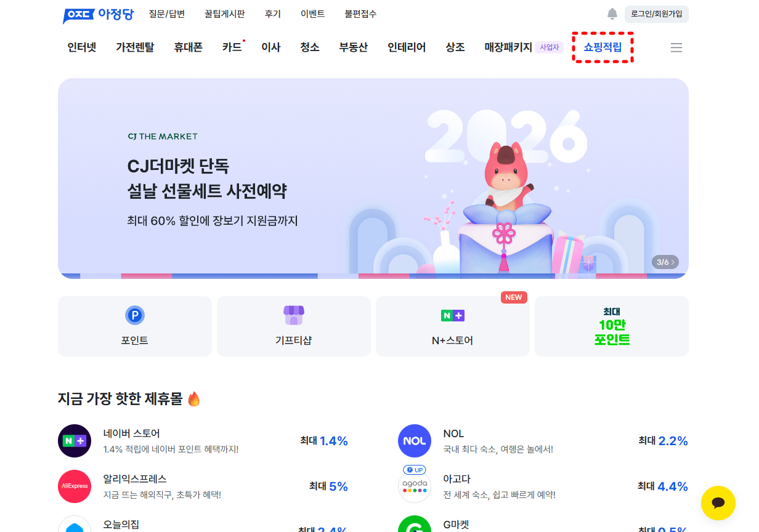
Task: Click the notification bell icon
Action: [612, 14]
